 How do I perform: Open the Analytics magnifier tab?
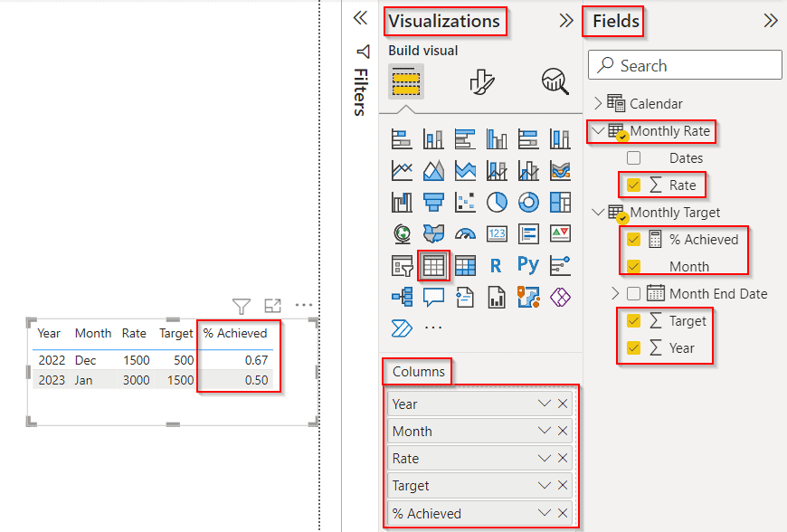[555, 81]
